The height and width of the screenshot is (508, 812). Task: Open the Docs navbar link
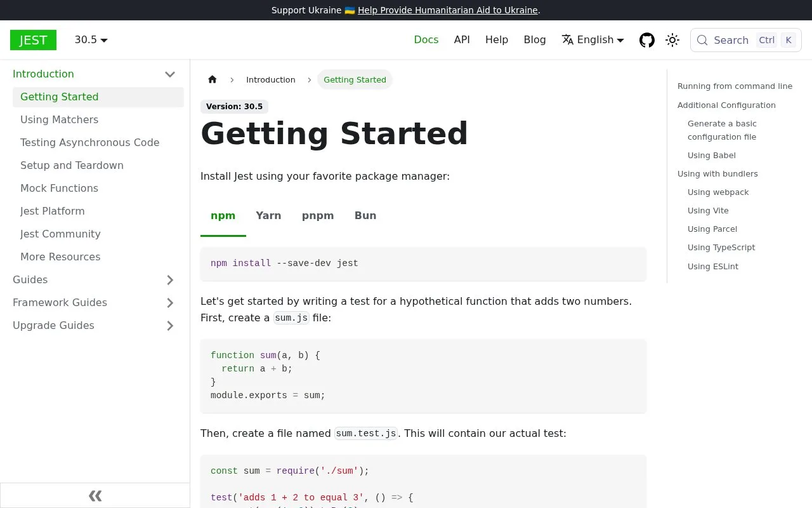[426, 39]
